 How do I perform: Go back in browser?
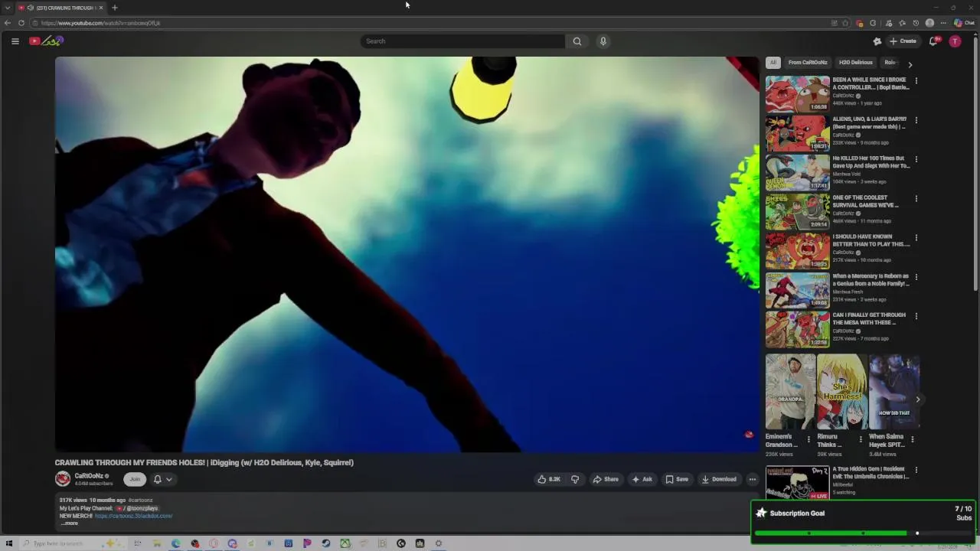8,23
